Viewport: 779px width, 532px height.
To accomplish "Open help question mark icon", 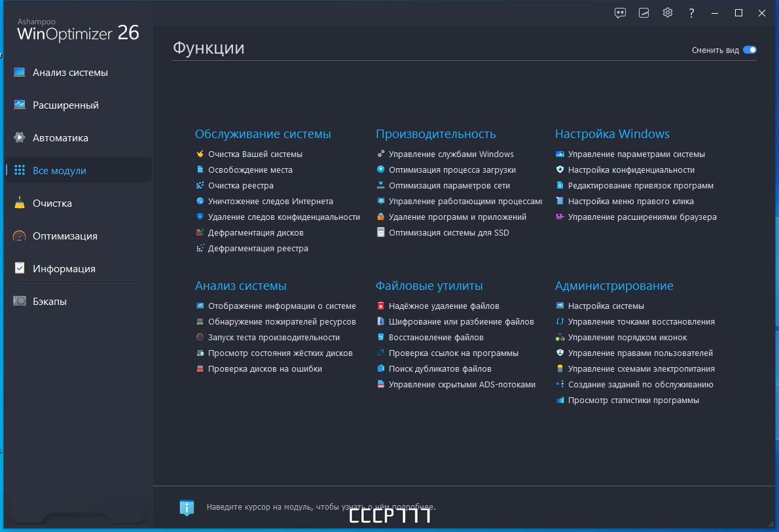I will (x=691, y=13).
